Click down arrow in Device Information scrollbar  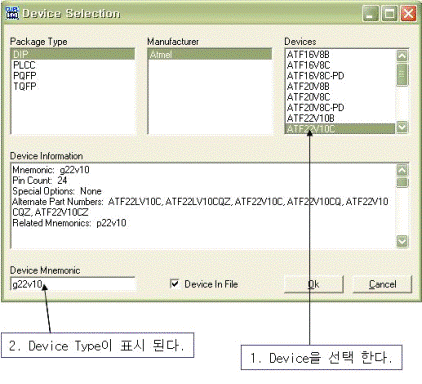point(402,241)
